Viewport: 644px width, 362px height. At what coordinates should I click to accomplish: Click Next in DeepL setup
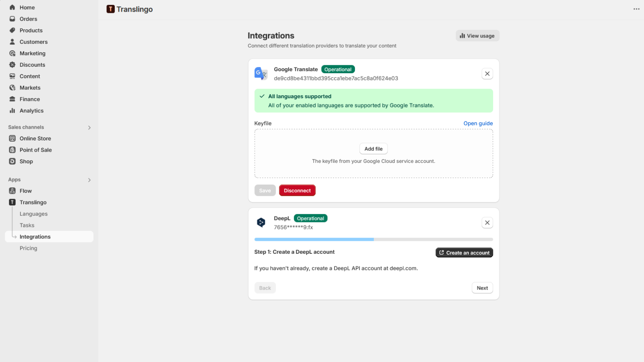pos(482,288)
